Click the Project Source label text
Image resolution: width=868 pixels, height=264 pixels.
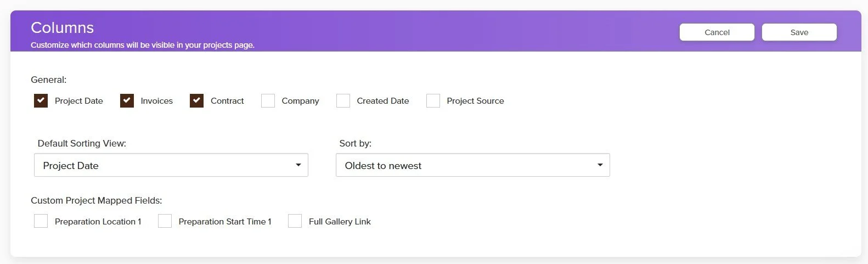coord(475,101)
